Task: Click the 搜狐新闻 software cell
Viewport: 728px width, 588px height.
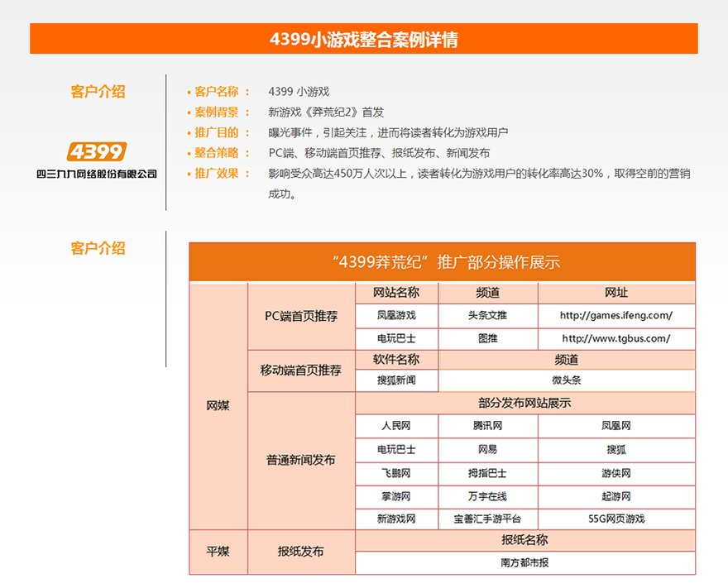Action: [x=398, y=379]
